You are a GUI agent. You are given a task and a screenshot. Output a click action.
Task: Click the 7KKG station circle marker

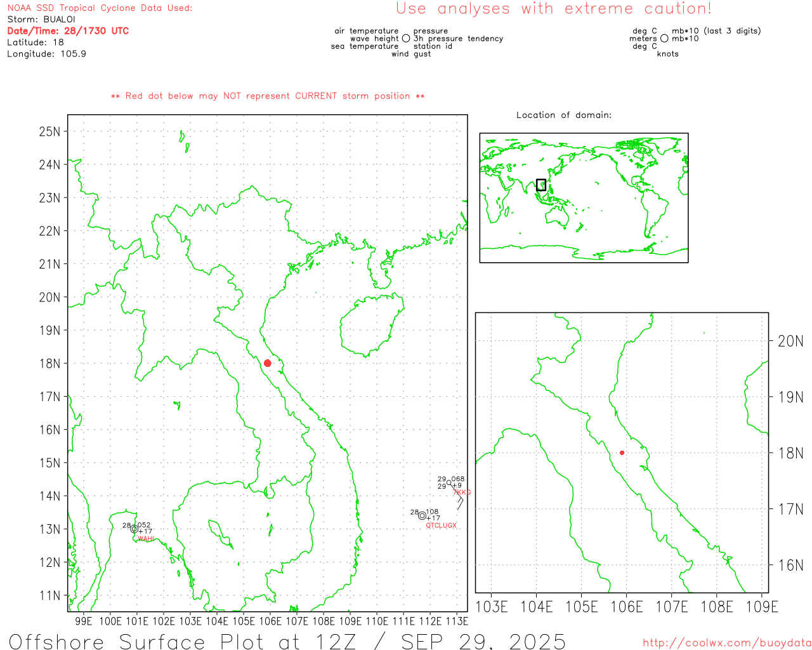pos(449,483)
